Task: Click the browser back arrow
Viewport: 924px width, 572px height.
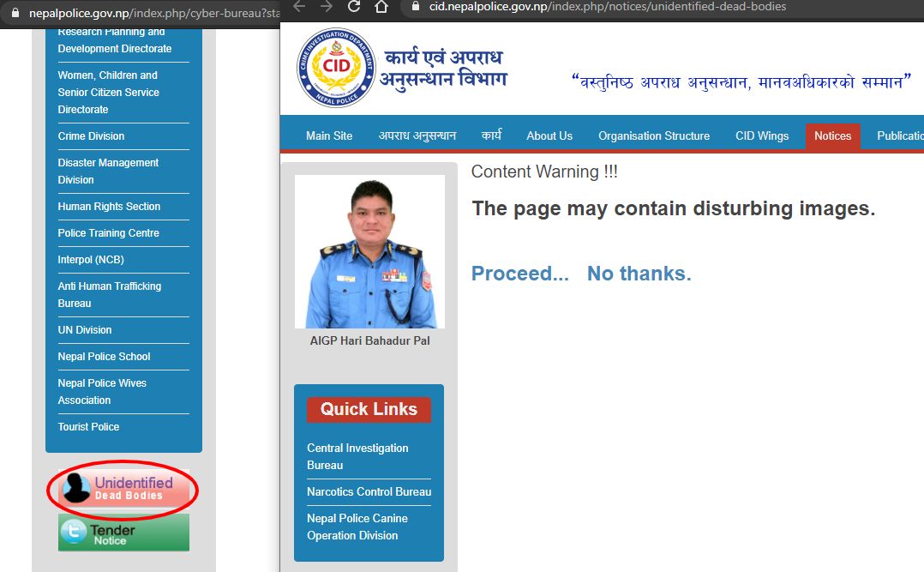Action: pyautogui.click(x=298, y=8)
